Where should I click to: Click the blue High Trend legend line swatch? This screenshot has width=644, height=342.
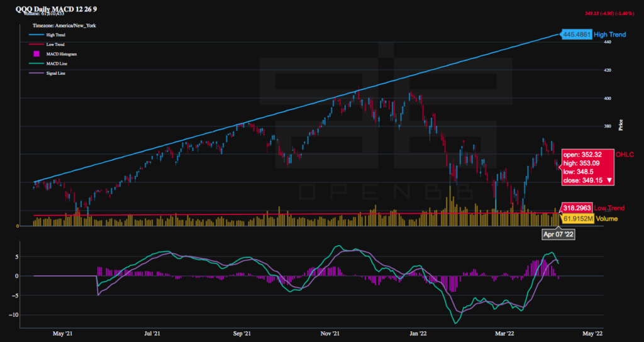(x=36, y=35)
